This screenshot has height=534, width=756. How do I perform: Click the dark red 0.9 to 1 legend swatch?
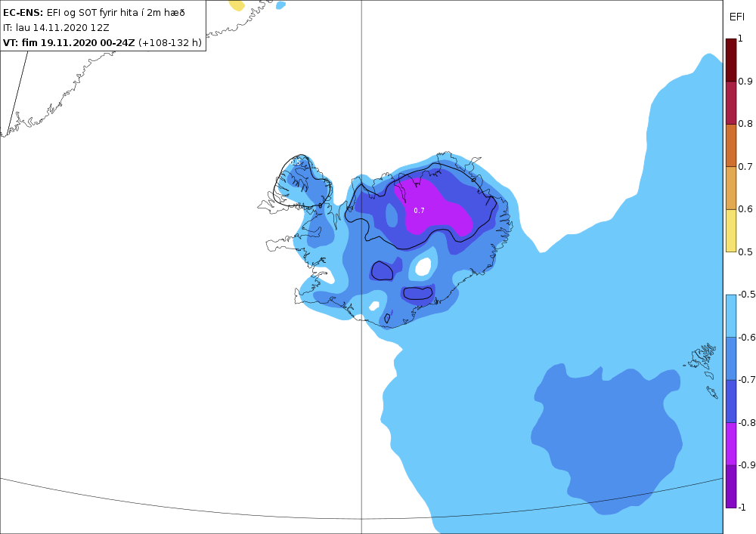pyautogui.click(x=731, y=60)
